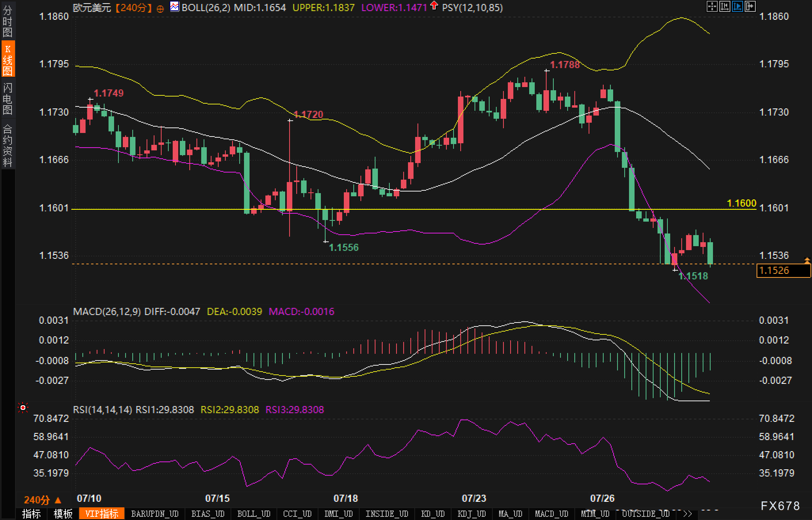Image resolution: width=812 pixels, height=520 pixels.
Task: Click the 模板 button at bottom
Action: click(x=63, y=514)
